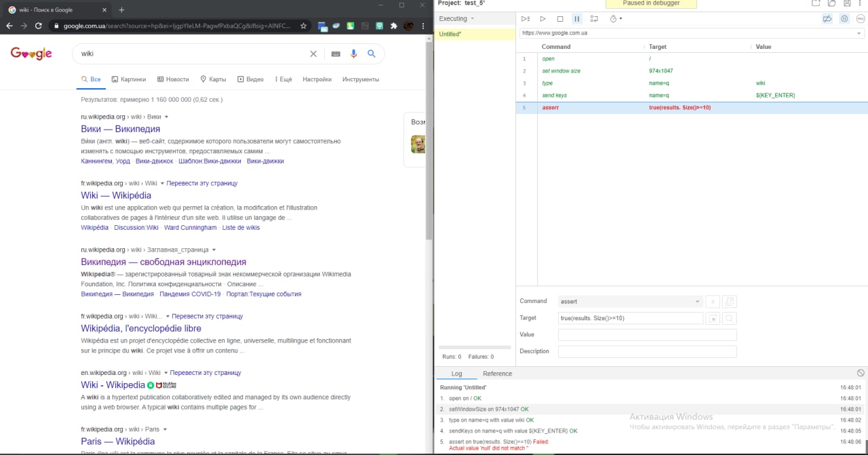Bookmark this page star icon

[304, 26]
